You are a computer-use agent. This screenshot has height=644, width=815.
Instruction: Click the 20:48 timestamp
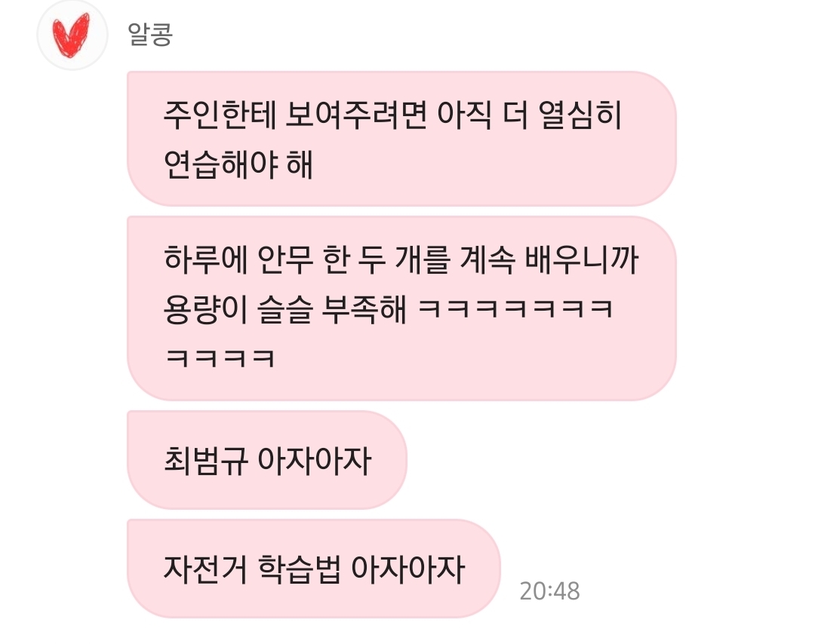pyautogui.click(x=550, y=591)
